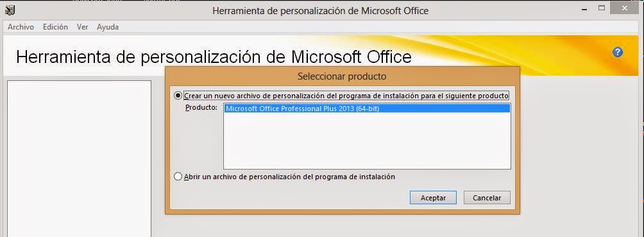Click the large header text in the yellow banner
The image size is (644, 237).
pos(214,57)
